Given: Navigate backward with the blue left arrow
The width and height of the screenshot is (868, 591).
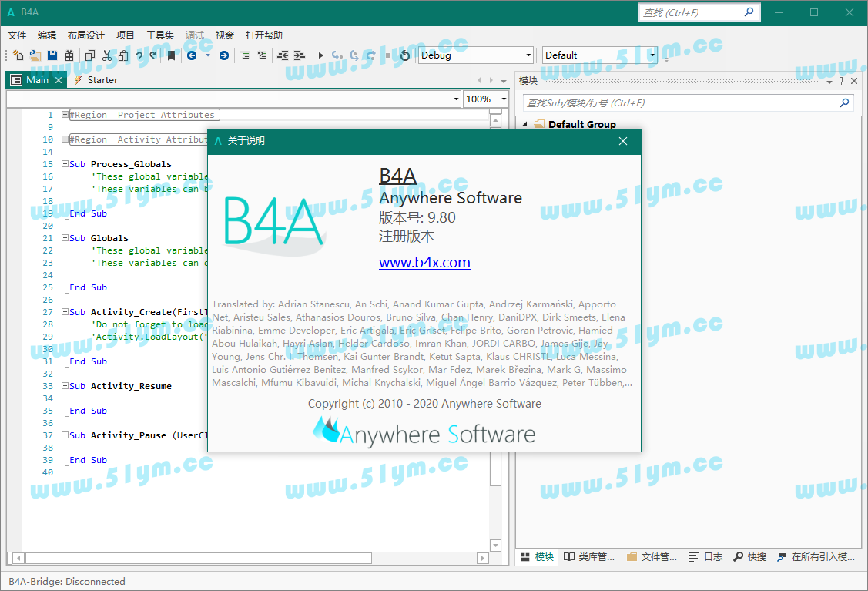Looking at the screenshot, I should [192, 55].
